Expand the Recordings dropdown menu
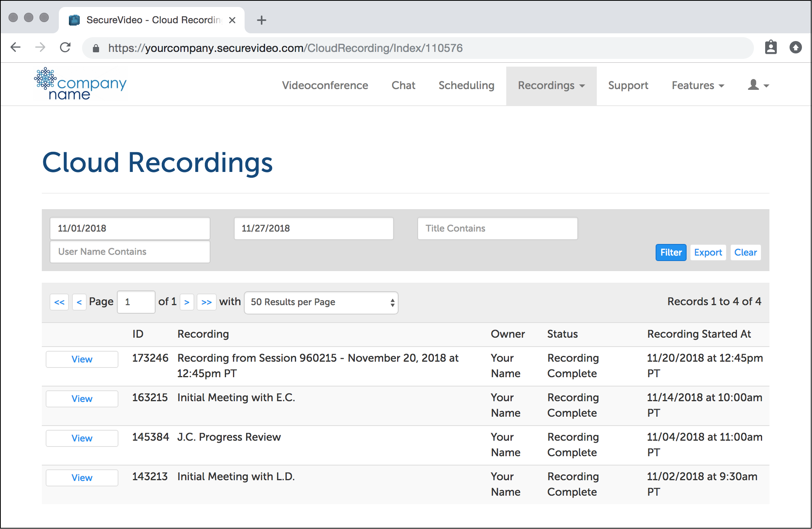The height and width of the screenshot is (529, 812). (551, 86)
